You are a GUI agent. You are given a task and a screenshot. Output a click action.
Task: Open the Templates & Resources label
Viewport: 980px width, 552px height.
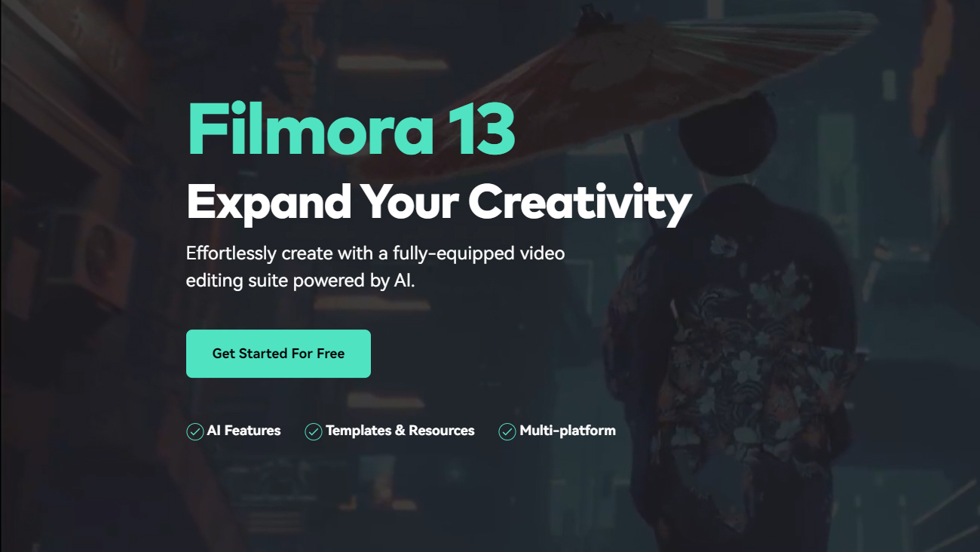[x=400, y=431]
